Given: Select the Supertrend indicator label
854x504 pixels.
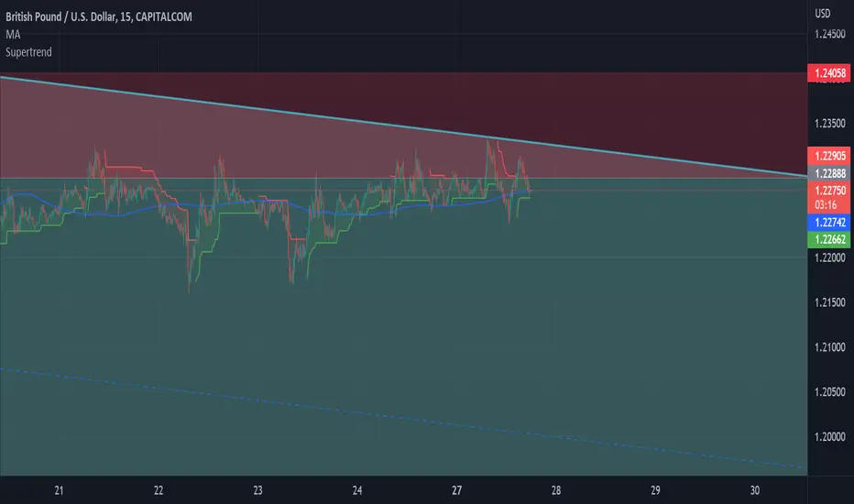Looking at the screenshot, I should click(x=29, y=52).
